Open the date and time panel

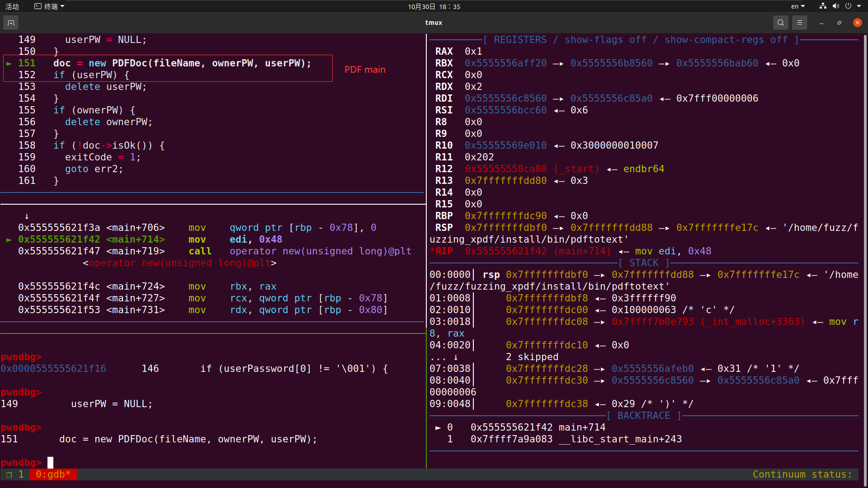434,6
